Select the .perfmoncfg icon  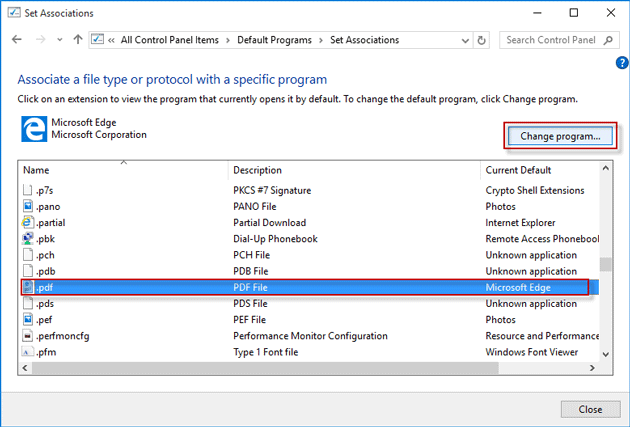[x=27, y=335]
